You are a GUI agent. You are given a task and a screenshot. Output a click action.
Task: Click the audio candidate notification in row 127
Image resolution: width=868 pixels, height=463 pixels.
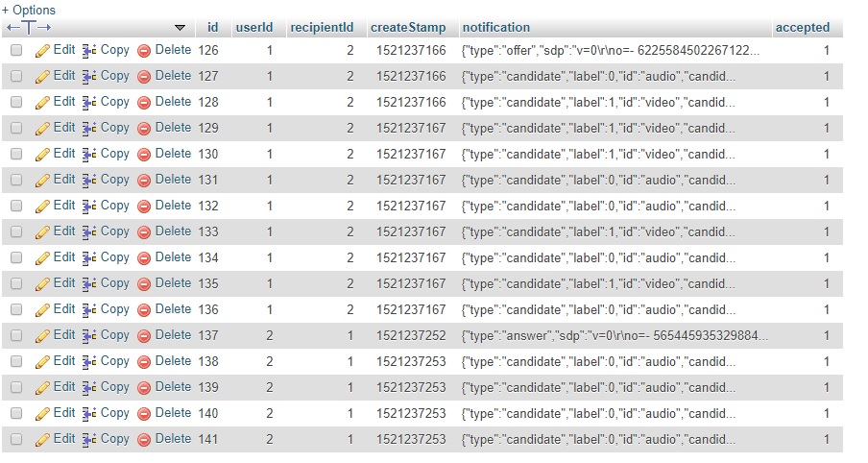click(598, 77)
